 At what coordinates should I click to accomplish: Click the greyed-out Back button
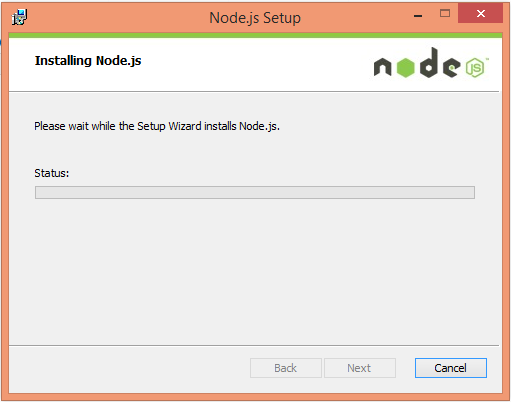tap(286, 368)
